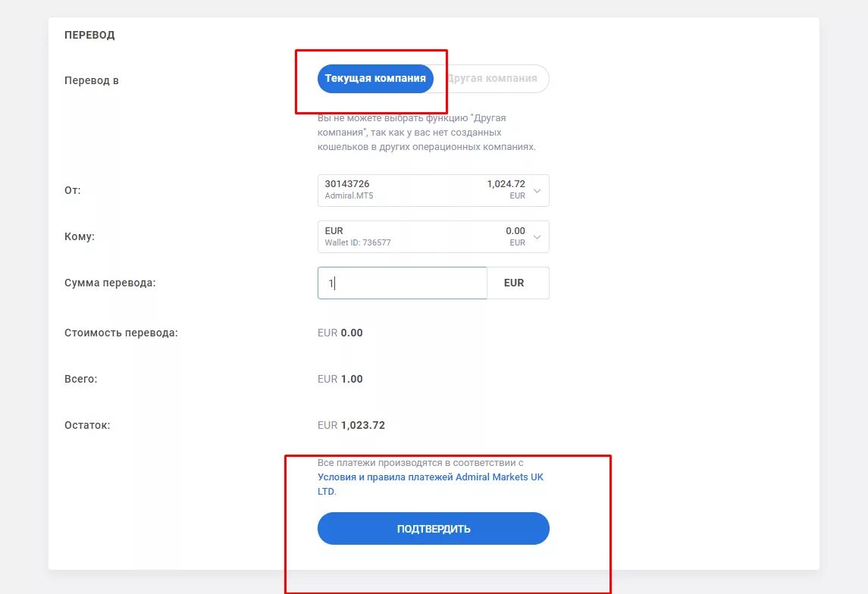The width and height of the screenshot is (868, 594).
Task: Click the Всего value EUR 1.00
Action: [x=340, y=379]
